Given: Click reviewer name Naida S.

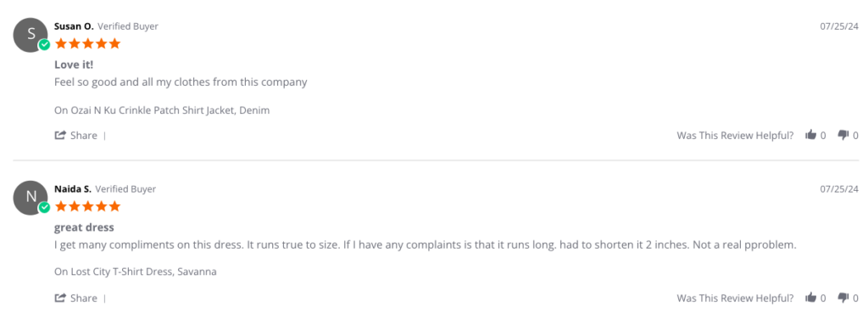Looking at the screenshot, I should pos(73,189).
